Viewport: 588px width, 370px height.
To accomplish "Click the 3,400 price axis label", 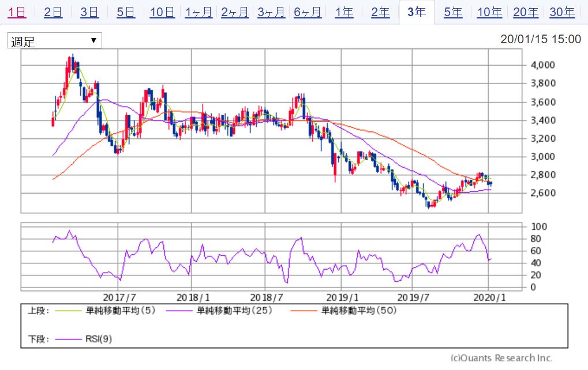I will coord(542,120).
